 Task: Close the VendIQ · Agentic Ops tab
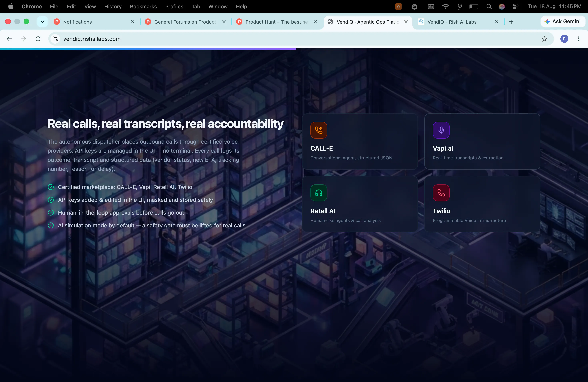click(406, 22)
